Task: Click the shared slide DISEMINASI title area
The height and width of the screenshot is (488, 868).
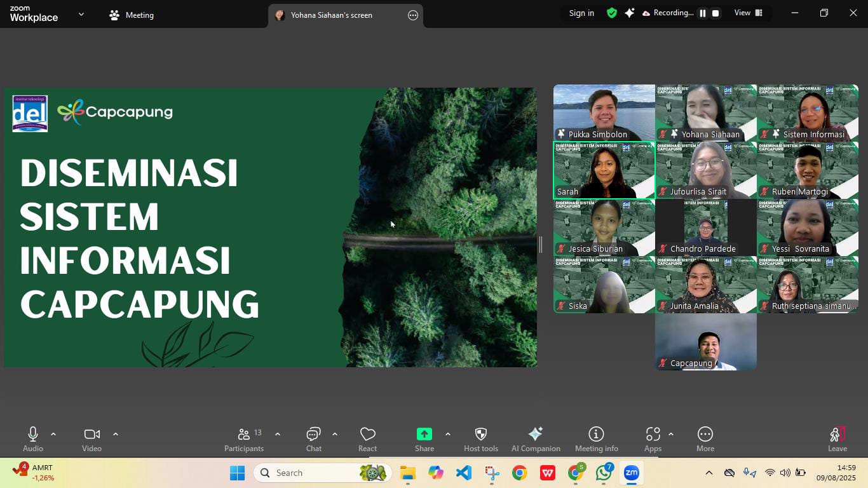Action: (139, 238)
